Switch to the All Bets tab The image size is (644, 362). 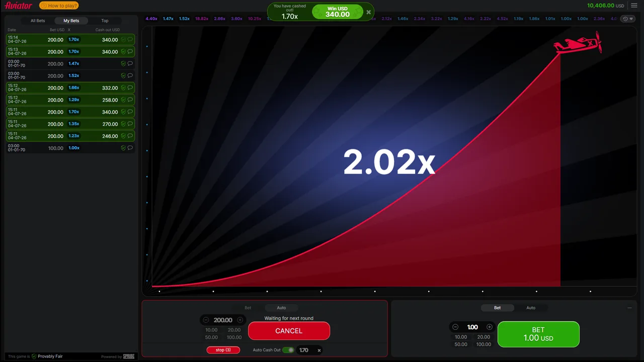coord(38,21)
